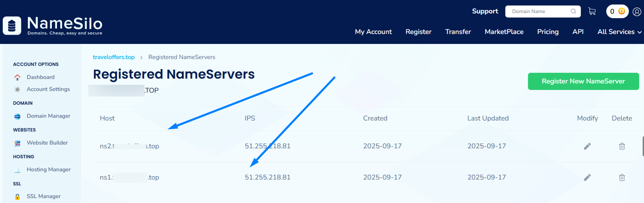This screenshot has width=644, height=203.
Task: Edit the ns2 nameserver with pencil icon
Action: point(587,146)
